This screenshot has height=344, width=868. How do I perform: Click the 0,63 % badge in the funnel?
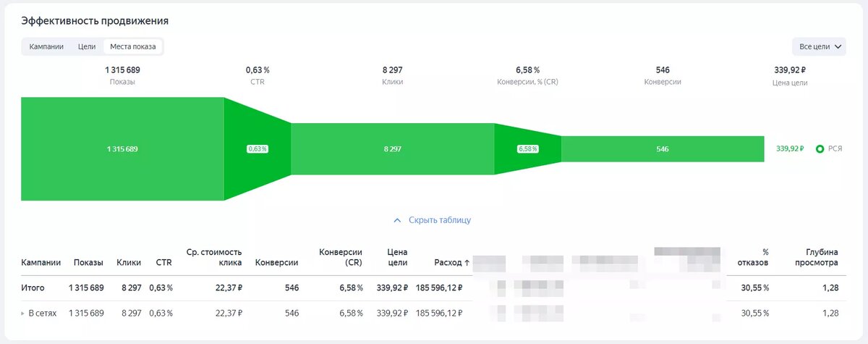tap(258, 148)
